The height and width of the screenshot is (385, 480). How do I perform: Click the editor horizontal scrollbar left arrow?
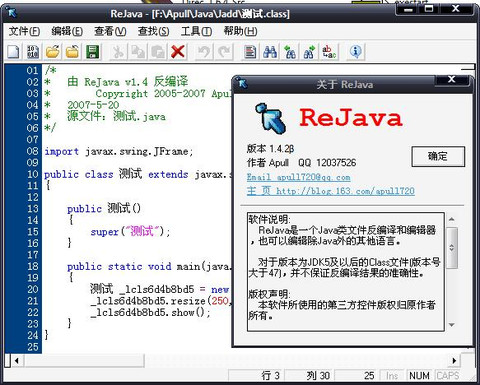17,360
